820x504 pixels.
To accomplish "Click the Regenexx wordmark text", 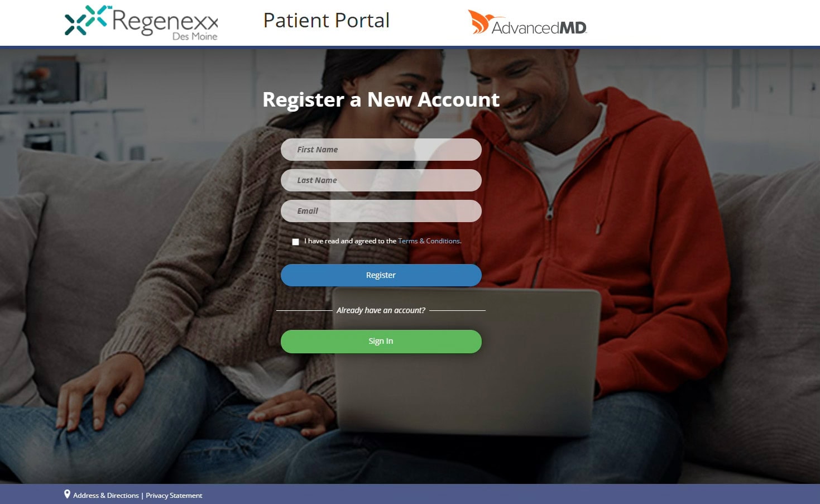I will point(165,21).
